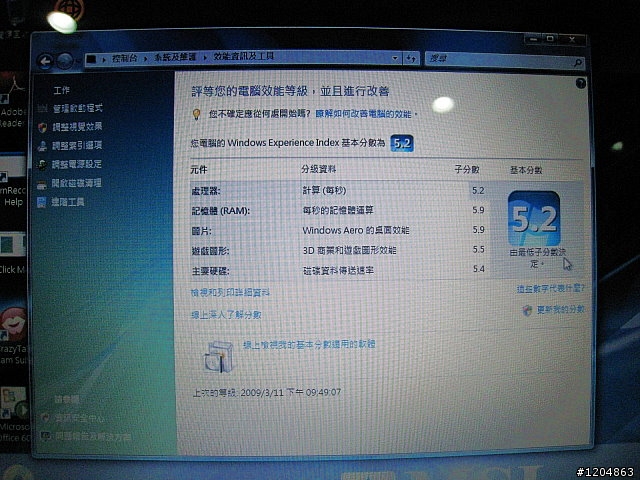Click the shield icon beside 調整視覺效果

[x=42, y=127]
